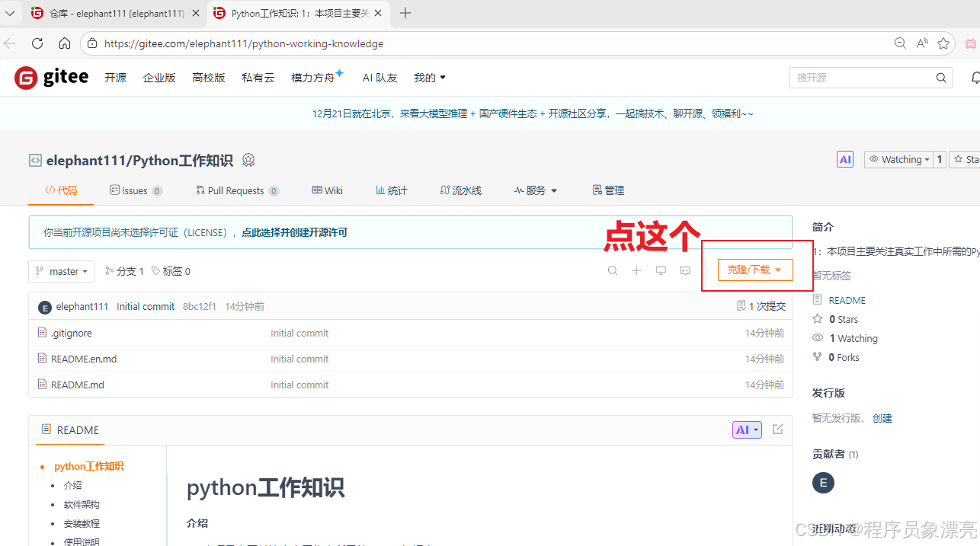Image resolution: width=980 pixels, height=546 pixels.
Task: Click view site information lock icon
Action: tap(92, 43)
